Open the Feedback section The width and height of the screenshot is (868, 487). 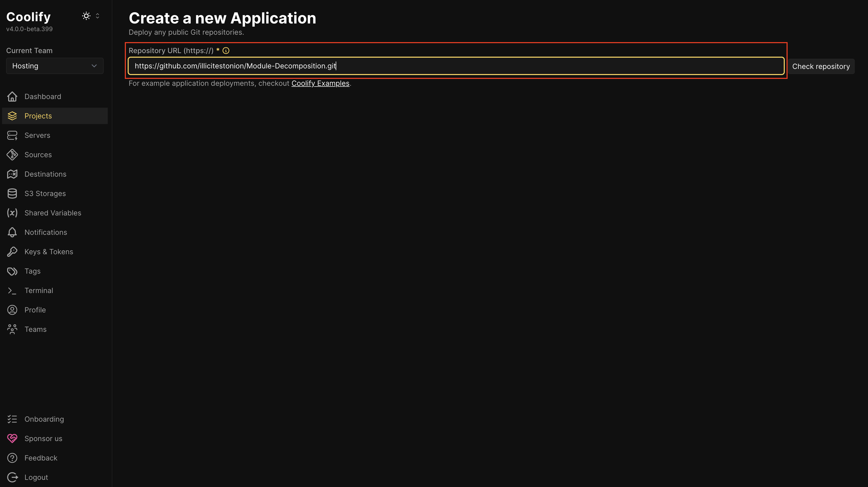(x=41, y=458)
